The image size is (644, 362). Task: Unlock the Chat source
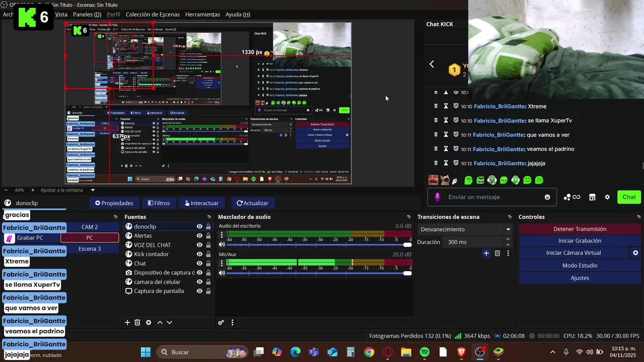(x=208, y=263)
